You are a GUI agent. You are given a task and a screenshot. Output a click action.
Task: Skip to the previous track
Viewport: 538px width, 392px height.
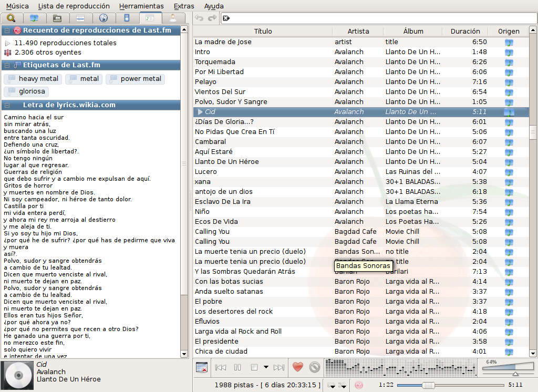221,368
